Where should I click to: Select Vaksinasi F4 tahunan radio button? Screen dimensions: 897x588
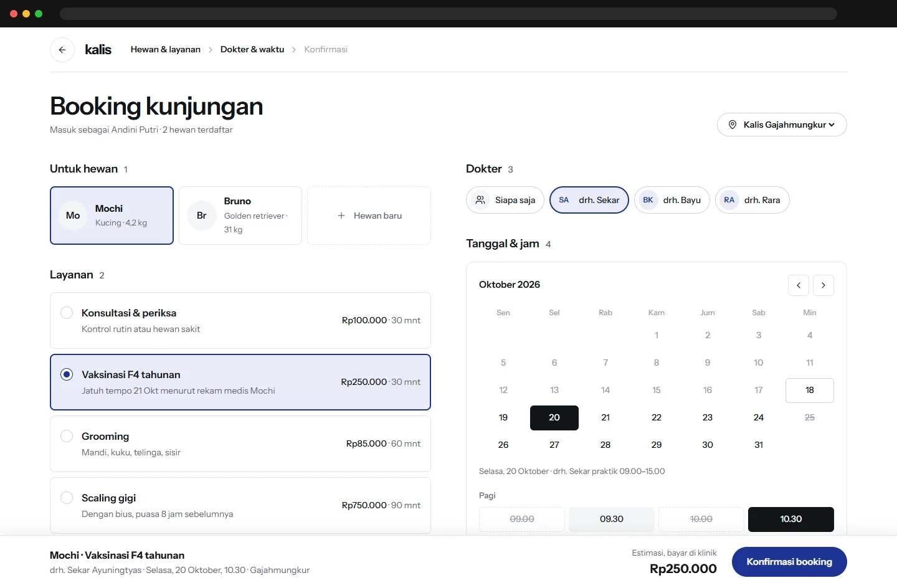pos(67,374)
